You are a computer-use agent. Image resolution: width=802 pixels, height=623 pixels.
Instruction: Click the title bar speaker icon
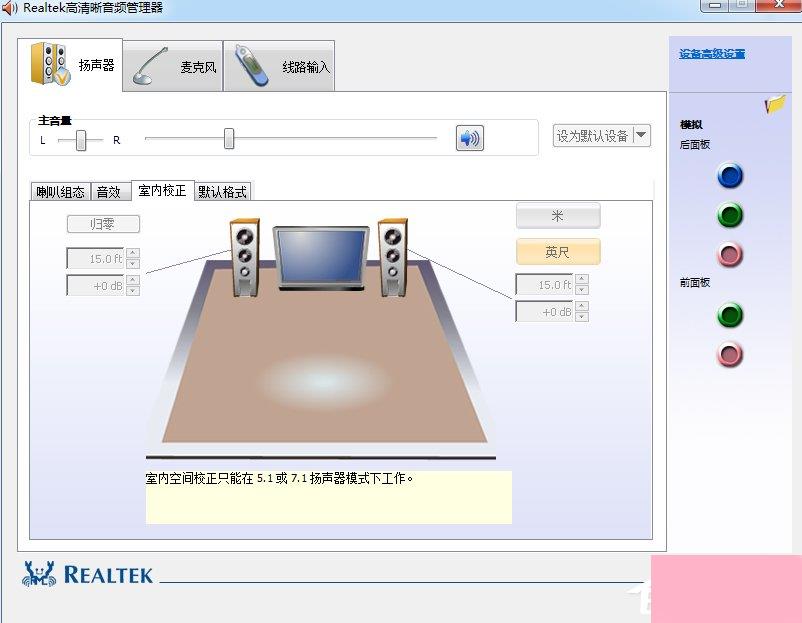(x=9, y=8)
